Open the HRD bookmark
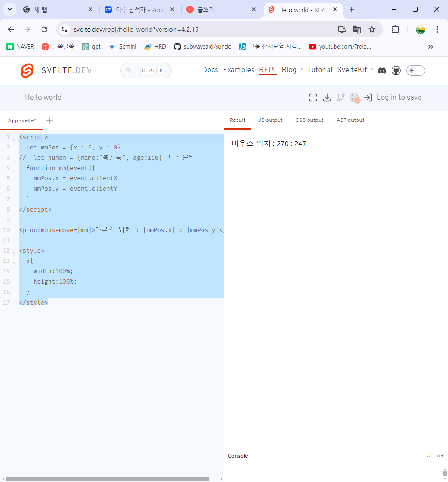The width and height of the screenshot is (448, 482). point(155,47)
